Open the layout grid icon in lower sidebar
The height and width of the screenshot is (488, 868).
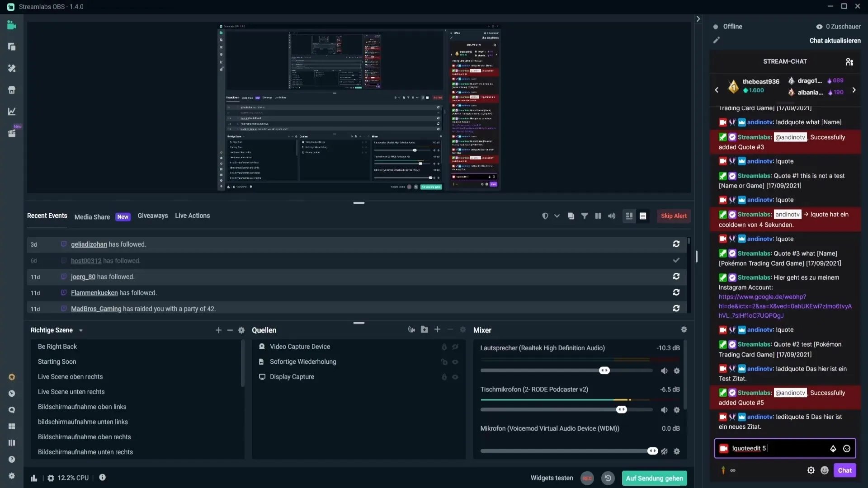coord(12,427)
